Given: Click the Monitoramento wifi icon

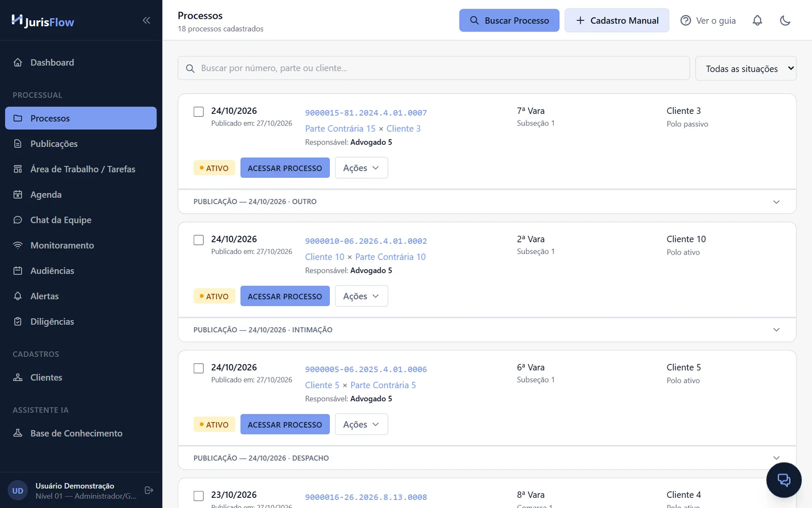Looking at the screenshot, I should pos(18,245).
